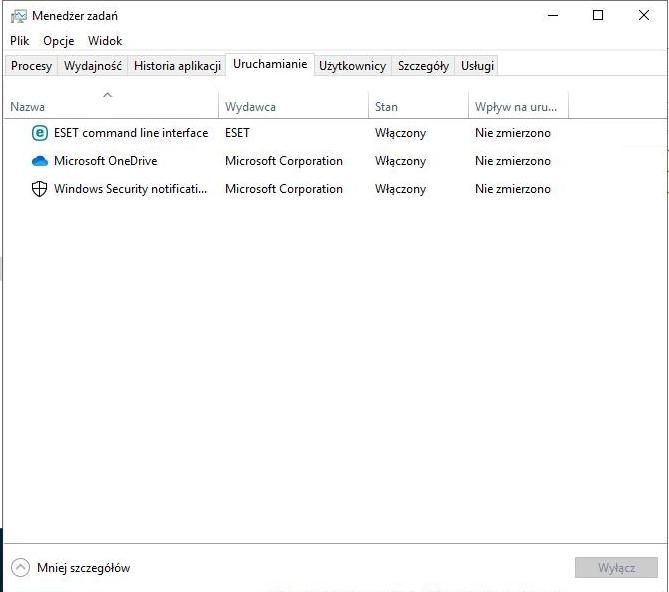Click Włączony status in Windows Security row
The image size is (669, 592).
coord(400,189)
